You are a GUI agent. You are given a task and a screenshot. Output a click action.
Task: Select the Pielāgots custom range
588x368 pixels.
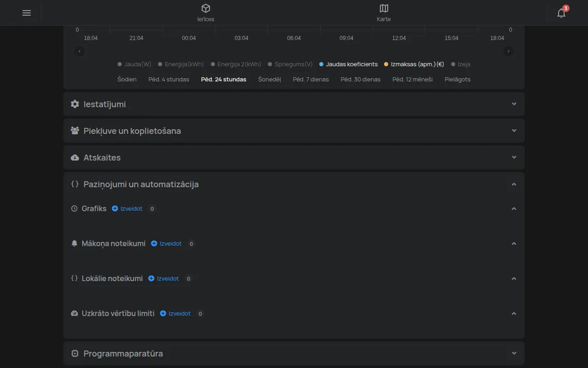tap(458, 79)
